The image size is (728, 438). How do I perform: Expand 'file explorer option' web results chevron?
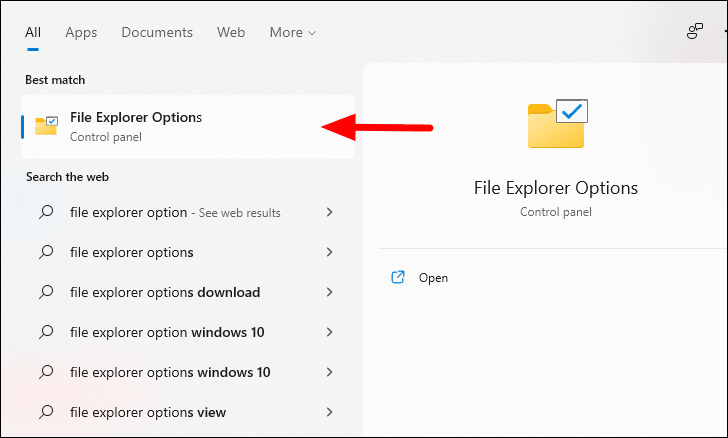pos(329,212)
